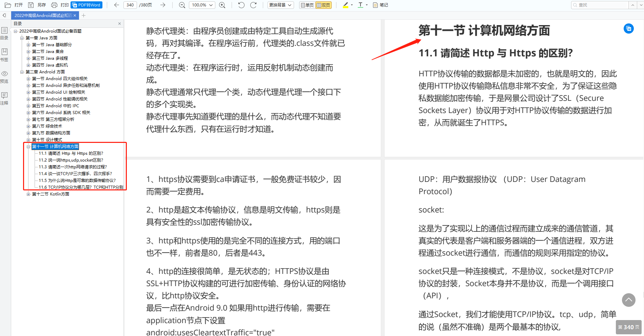Collapse the sidebar with the left-arrow icon
The height and width of the screenshot is (336, 644).
pyautogui.click(x=4, y=15)
